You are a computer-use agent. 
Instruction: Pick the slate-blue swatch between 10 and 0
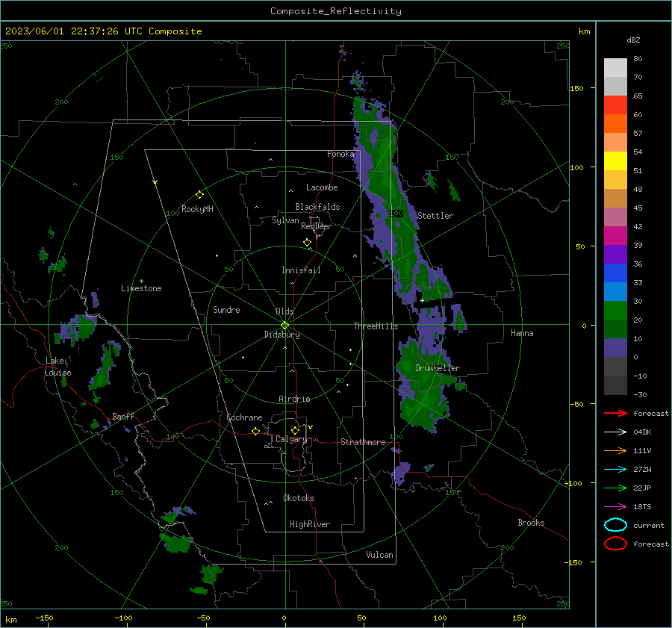tap(615, 348)
